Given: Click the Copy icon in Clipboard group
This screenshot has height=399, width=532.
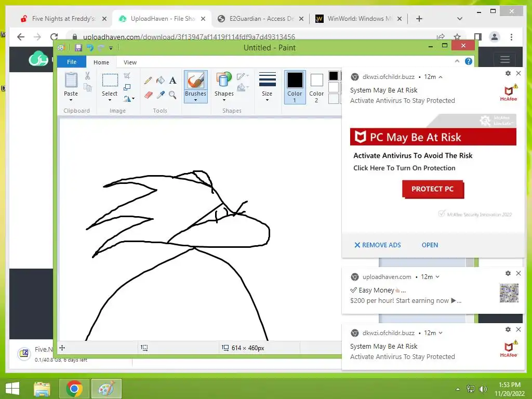Looking at the screenshot, I should [x=87, y=88].
